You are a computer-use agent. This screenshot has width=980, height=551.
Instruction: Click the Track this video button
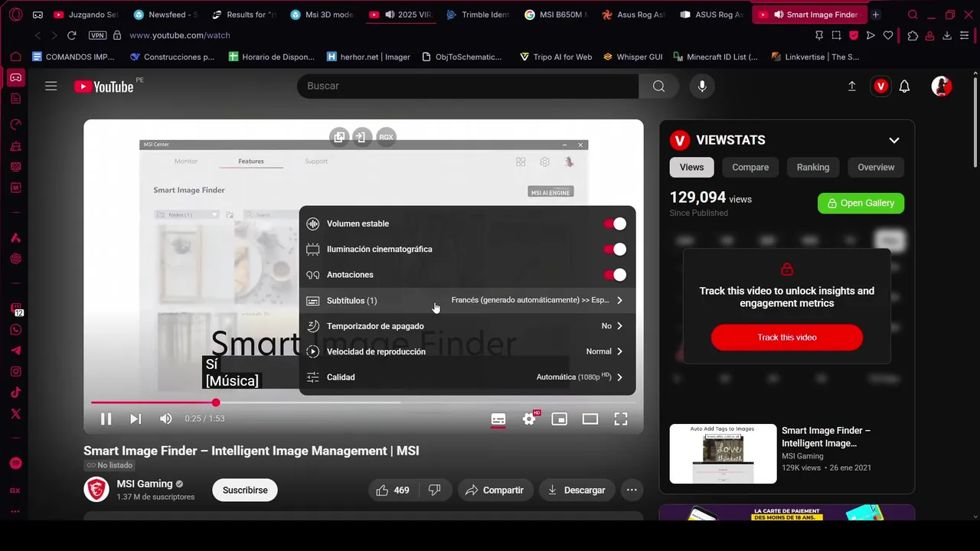click(x=787, y=337)
